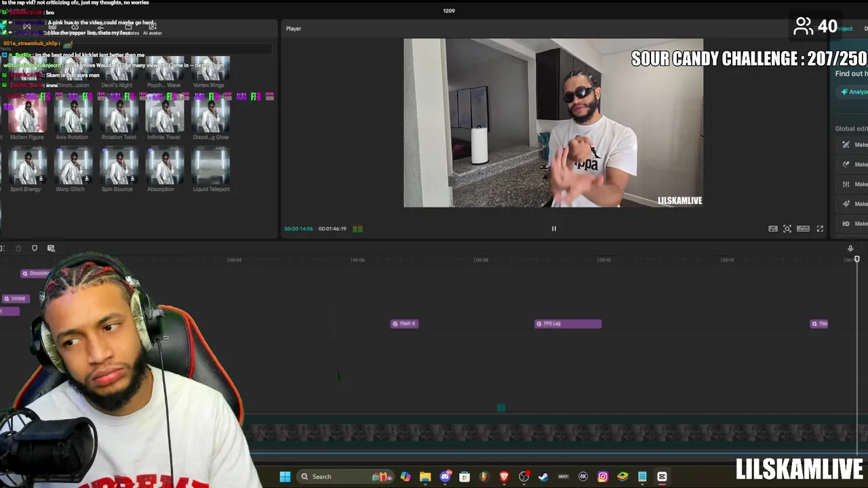Open the Ratio setting in the Player
The height and width of the screenshot is (488, 868).
pyautogui.click(x=803, y=228)
